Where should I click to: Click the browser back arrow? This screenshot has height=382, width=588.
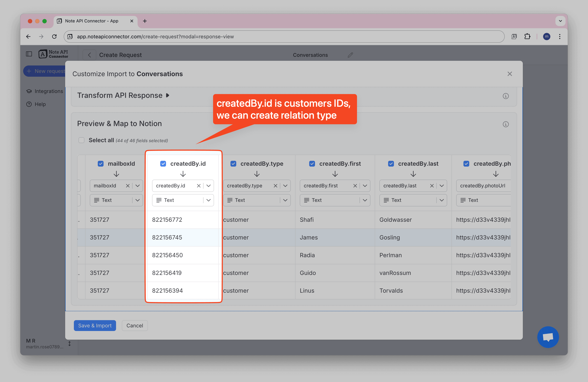[28, 37]
